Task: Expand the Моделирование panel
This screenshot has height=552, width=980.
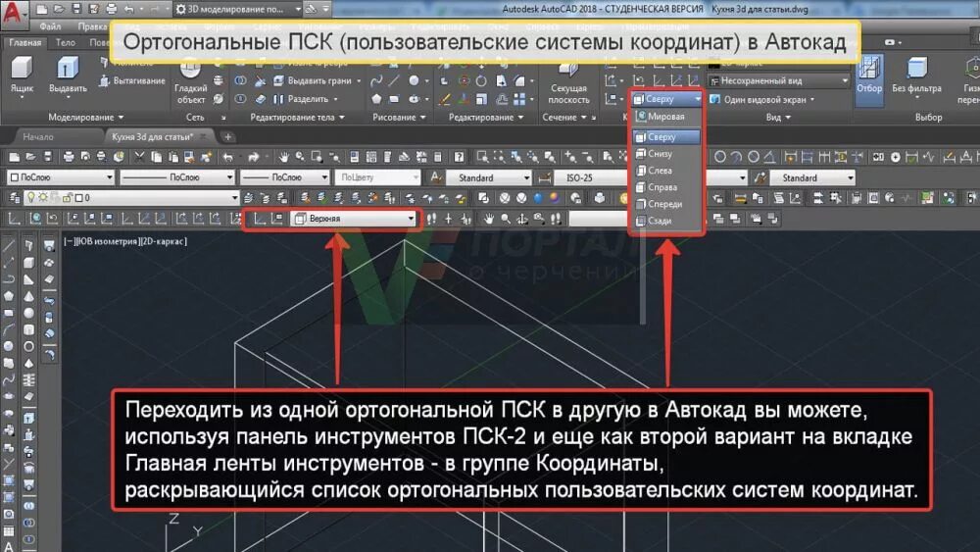Action: (85, 117)
